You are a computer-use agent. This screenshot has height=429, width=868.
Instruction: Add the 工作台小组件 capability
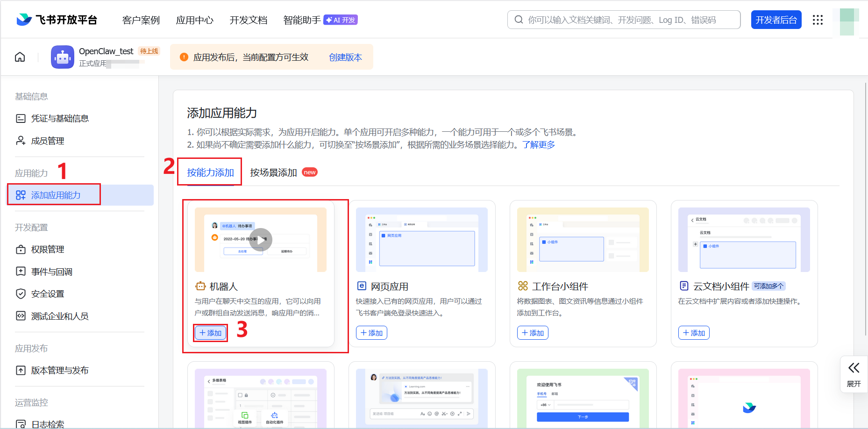pyautogui.click(x=533, y=333)
